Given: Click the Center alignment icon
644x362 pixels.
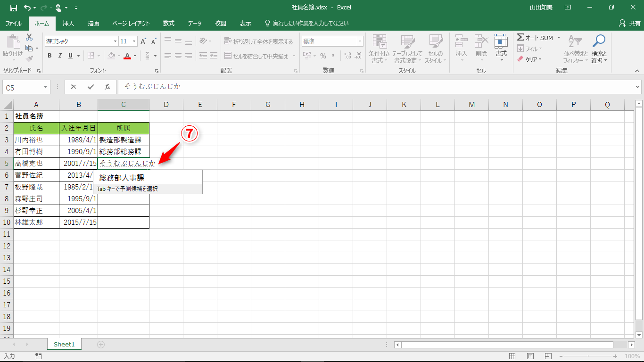Looking at the screenshot, I should pyautogui.click(x=178, y=56).
